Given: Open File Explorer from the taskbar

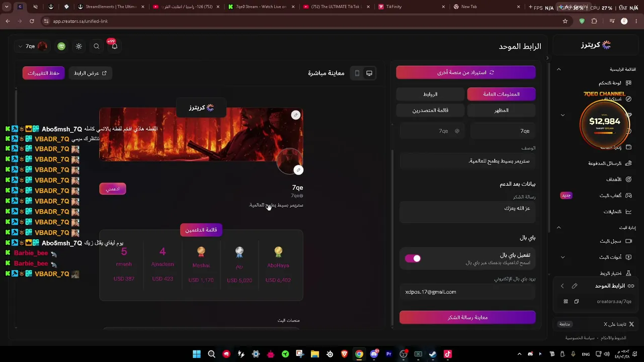Looking at the screenshot, I should [x=315, y=354].
